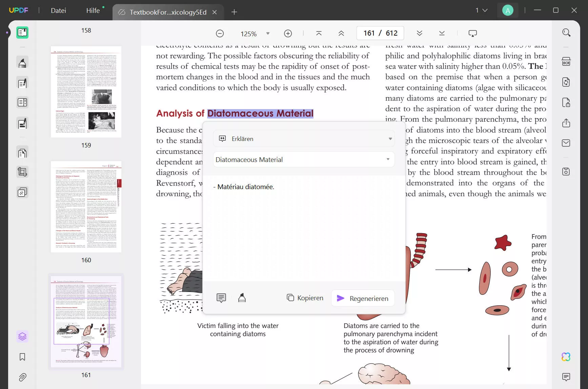Open the user account avatar

pos(508,11)
